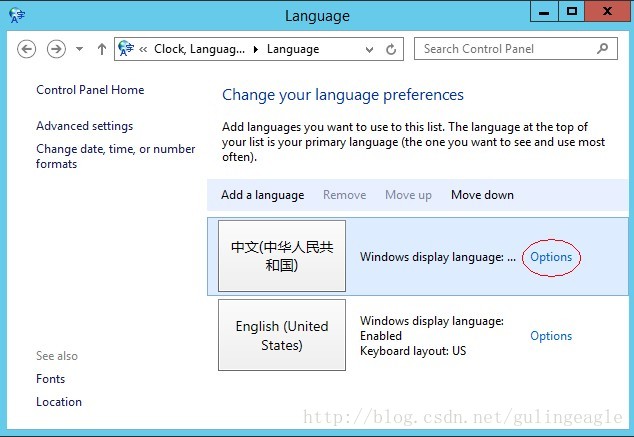This screenshot has height=437, width=634.
Task: Click Move down command
Action: pyautogui.click(x=482, y=195)
